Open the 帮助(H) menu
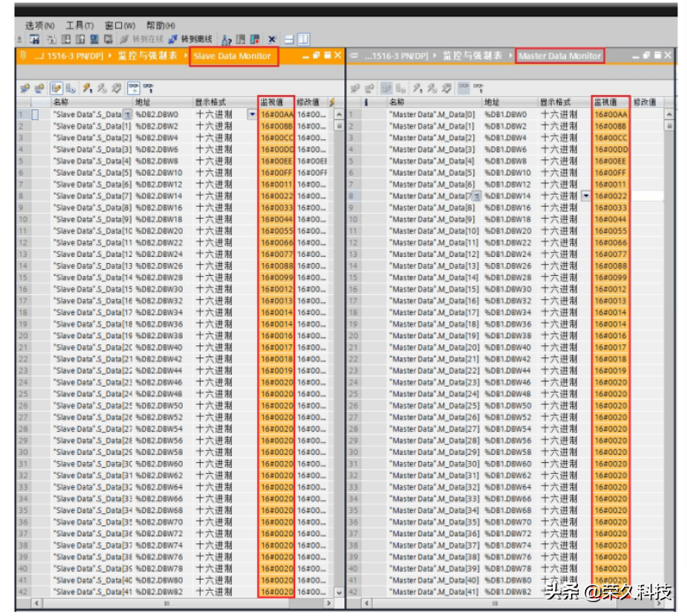 pos(160,26)
